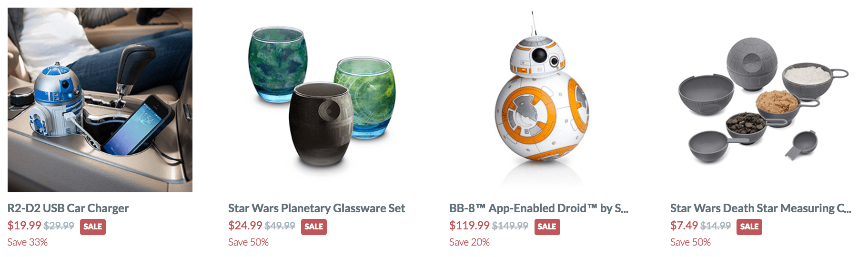The image size is (868, 257).
Task: Click the $19.99 sale price
Action: (24, 226)
